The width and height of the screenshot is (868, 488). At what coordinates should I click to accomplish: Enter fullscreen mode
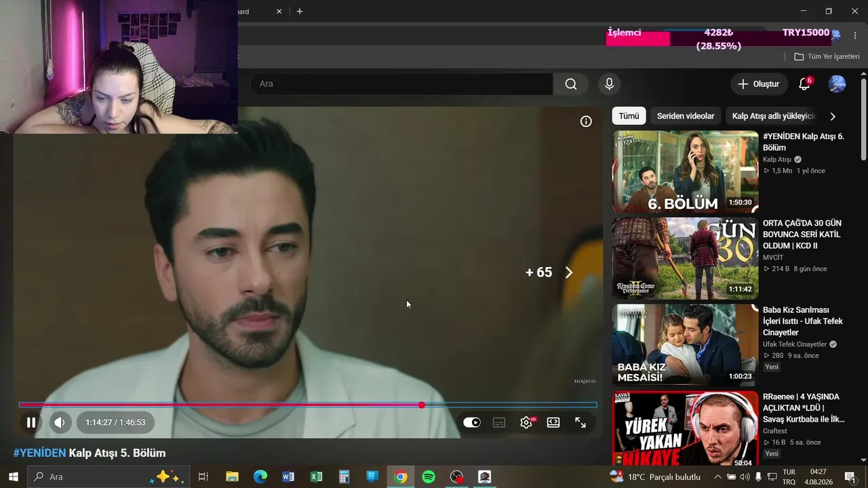580,422
